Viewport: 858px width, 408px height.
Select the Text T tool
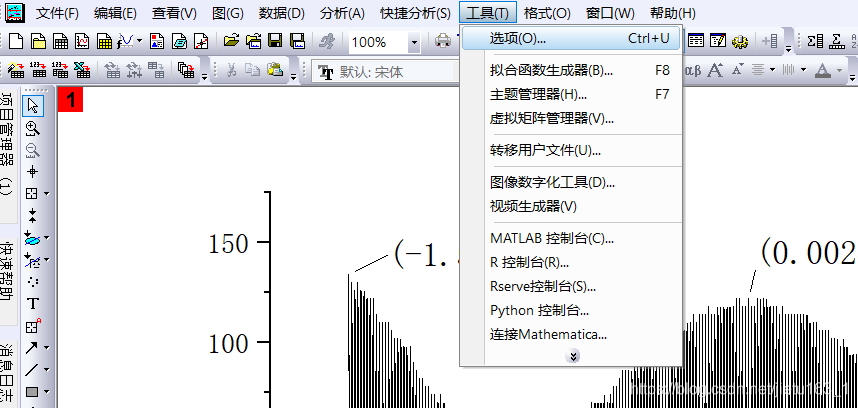point(33,304)
